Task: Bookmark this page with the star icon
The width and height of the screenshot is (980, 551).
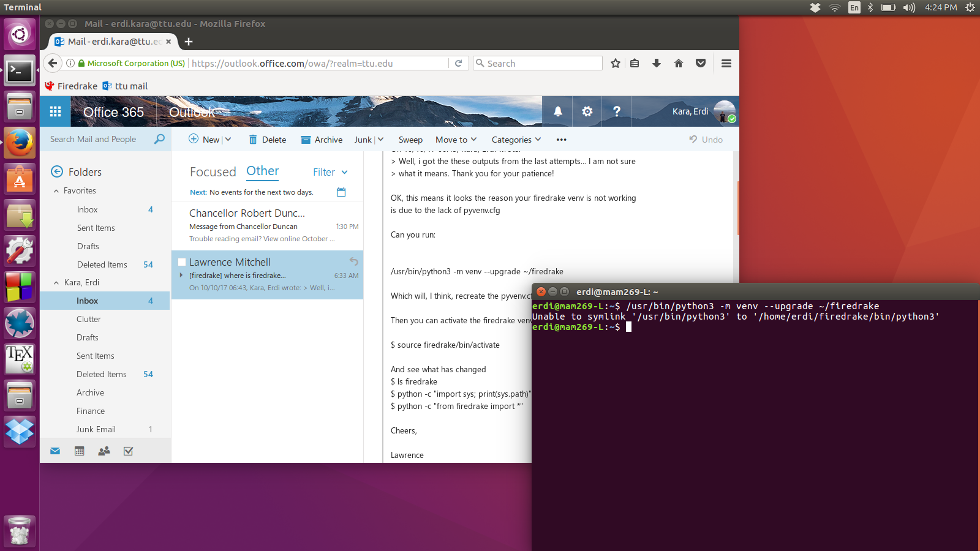Action: [615, 64]
